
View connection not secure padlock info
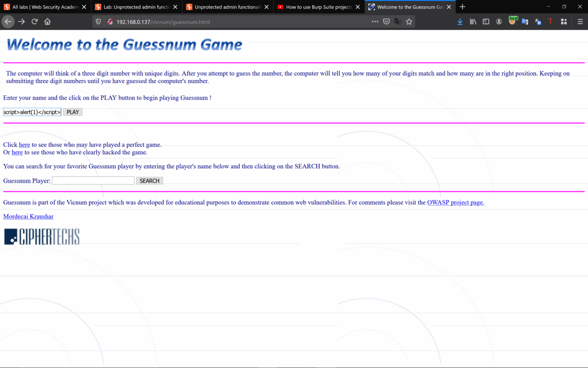(110, 22)
